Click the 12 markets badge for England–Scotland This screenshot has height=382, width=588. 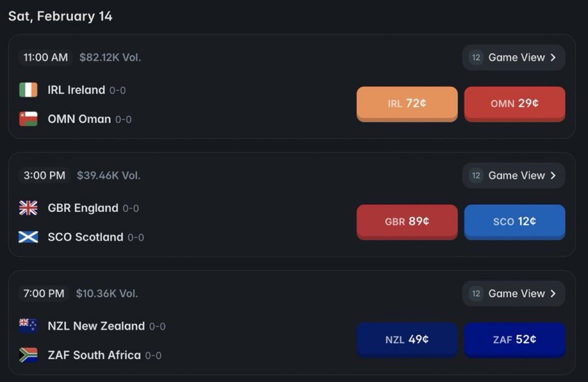click(476, 176)
